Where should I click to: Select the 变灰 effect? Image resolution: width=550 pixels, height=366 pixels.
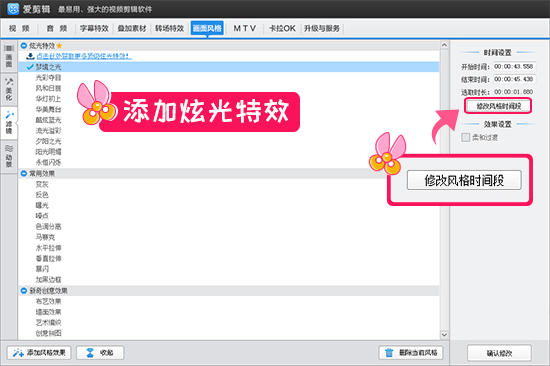point(42,184)
